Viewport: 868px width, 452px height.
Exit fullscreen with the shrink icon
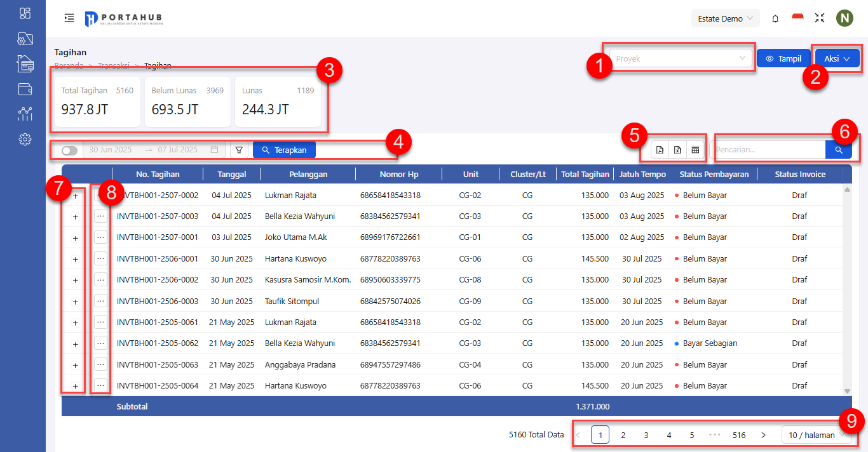(x=820, y=18)
